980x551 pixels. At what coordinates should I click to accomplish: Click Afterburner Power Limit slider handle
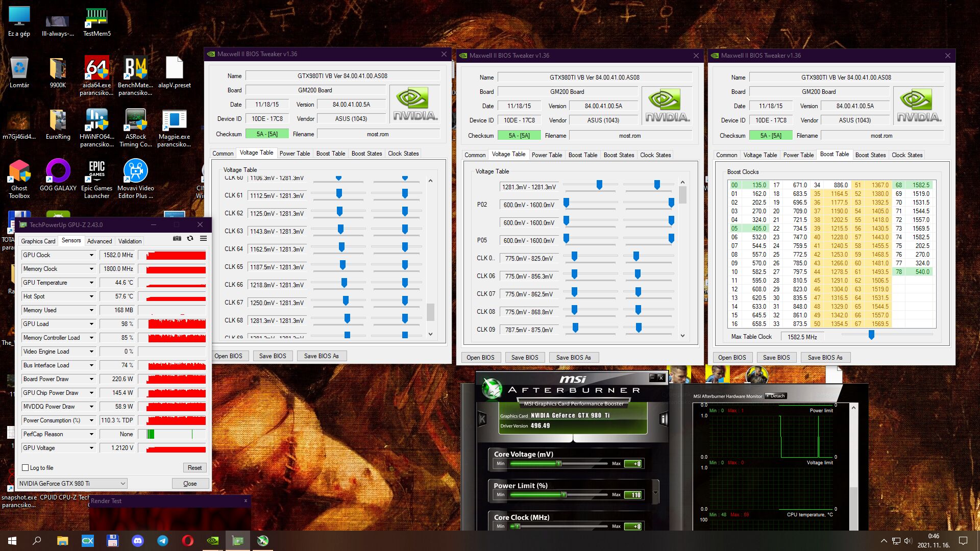564,495
